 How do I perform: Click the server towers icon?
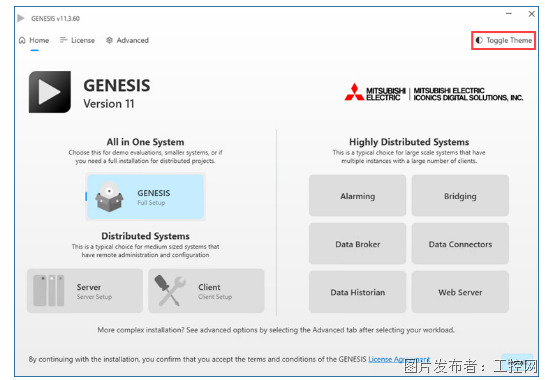pyautogui.click(x=49, y=291)
